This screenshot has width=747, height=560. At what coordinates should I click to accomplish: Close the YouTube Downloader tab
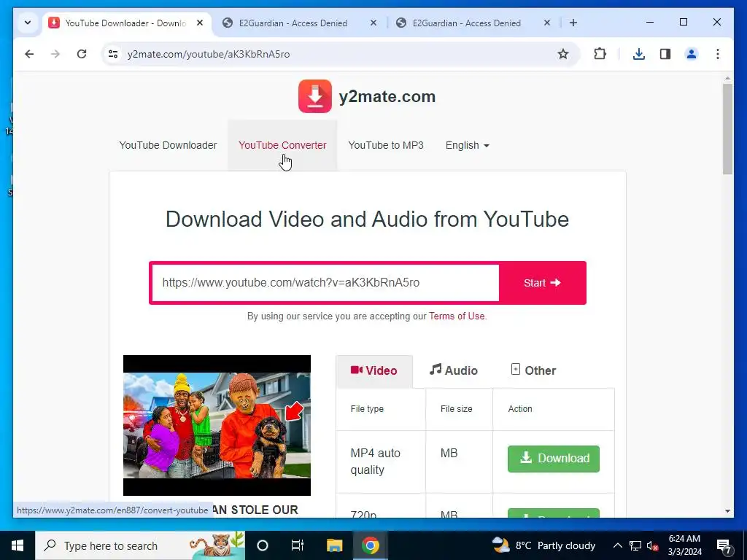tap(200, 23)
